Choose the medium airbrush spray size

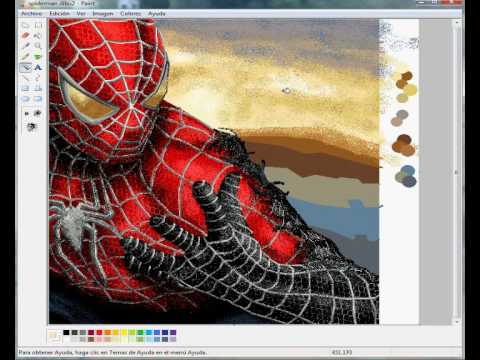pos(37,113)
